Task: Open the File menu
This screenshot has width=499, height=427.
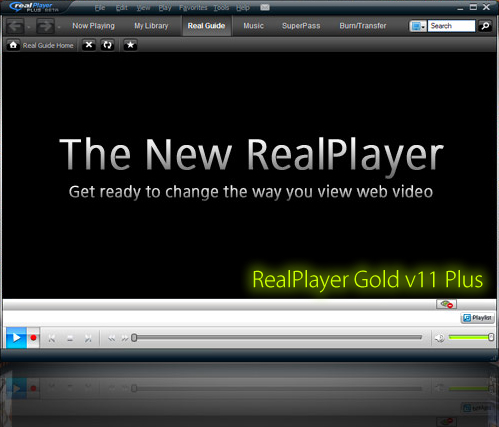Action: pyautogui.click(x=100, y=8)
